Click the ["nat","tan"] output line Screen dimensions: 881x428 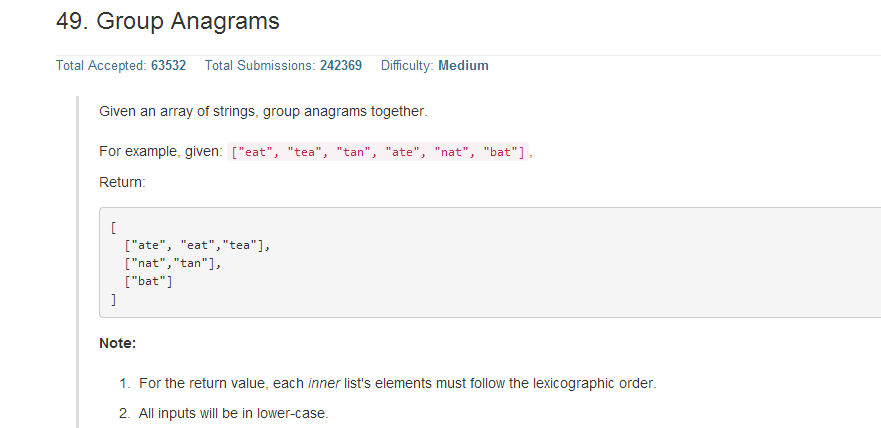click(x=173, y=263)
